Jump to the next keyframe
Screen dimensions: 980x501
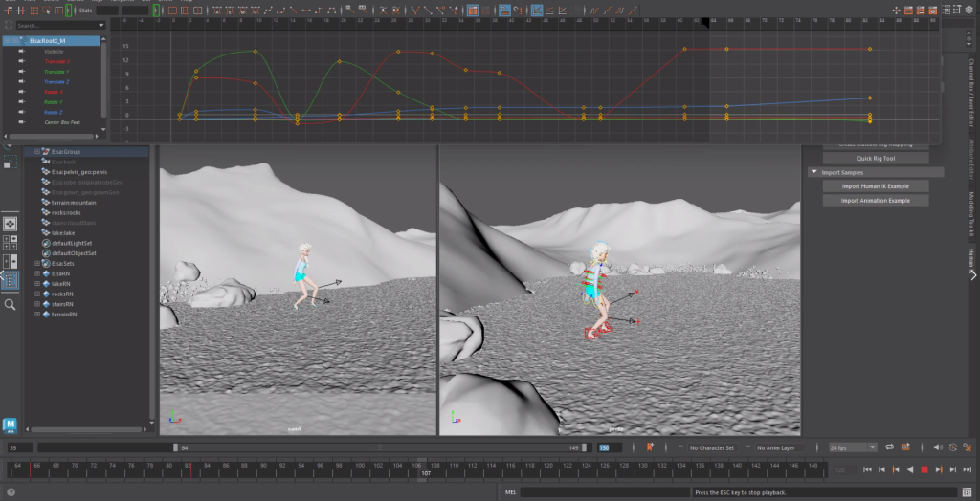pos(939,469)
